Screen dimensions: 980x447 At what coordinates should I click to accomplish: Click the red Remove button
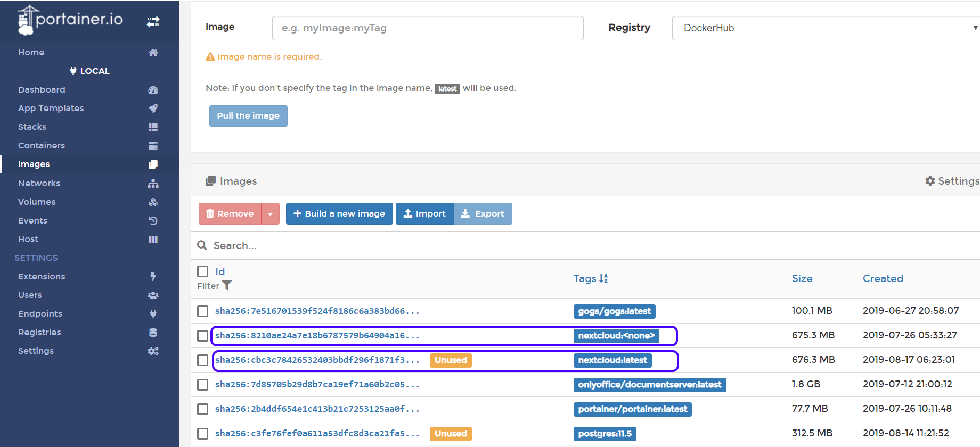point(230,214)
